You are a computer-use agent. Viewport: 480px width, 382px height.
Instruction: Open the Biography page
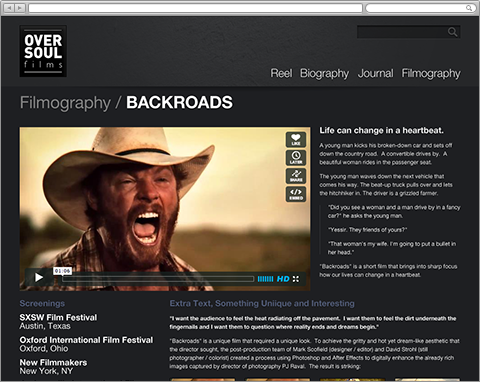(324, 73)
